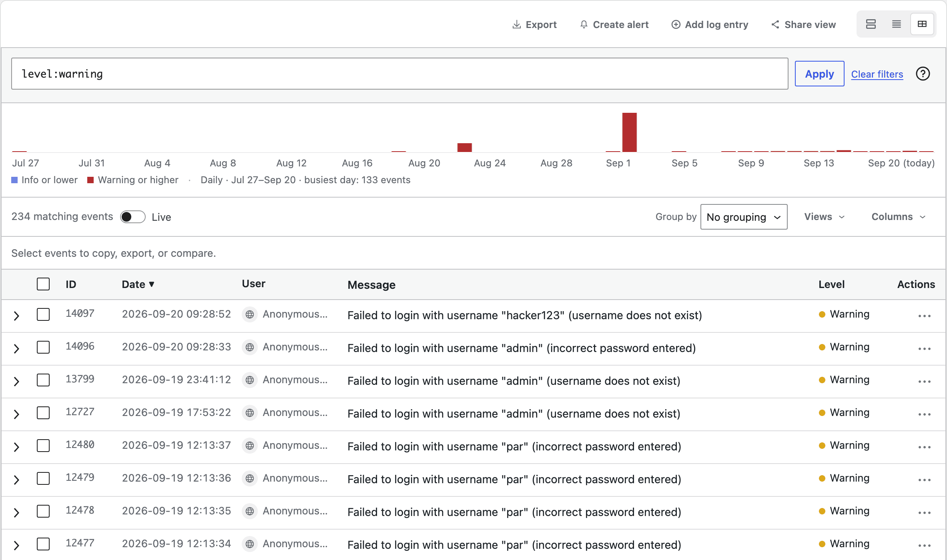This screenshot has height=560, width=947.
Task: Expand details for event 13799
Action: point(16,382)
